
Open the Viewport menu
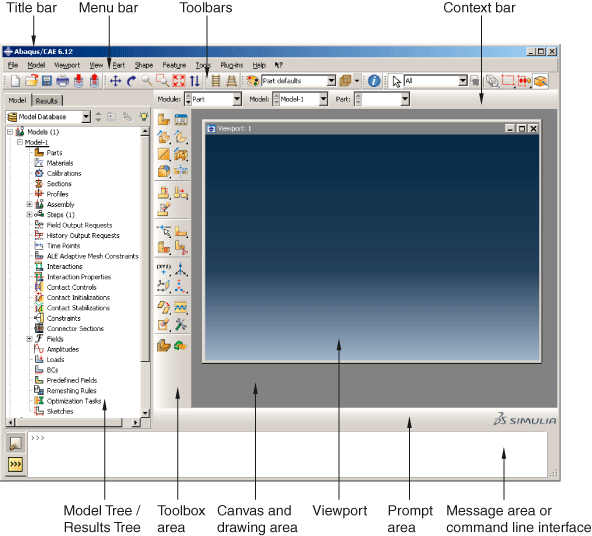(x=67, y=65)
